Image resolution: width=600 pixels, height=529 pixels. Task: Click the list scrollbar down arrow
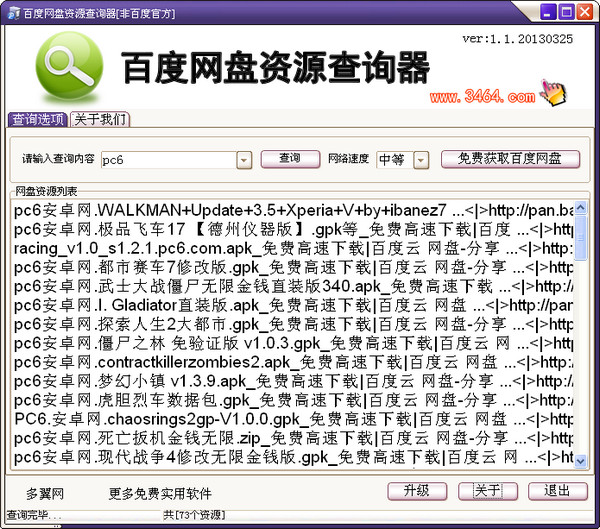[x=580, y=460]
